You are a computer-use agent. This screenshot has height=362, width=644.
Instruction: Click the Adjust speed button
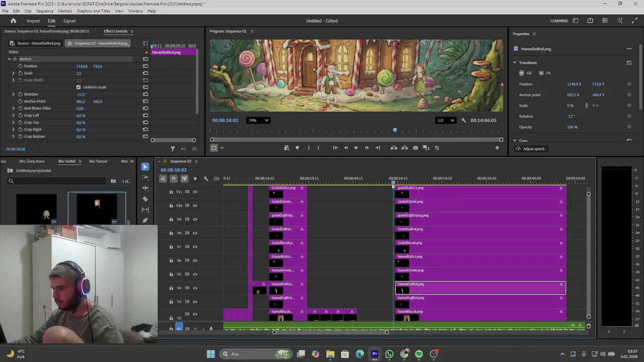click(x=531, y=149)
